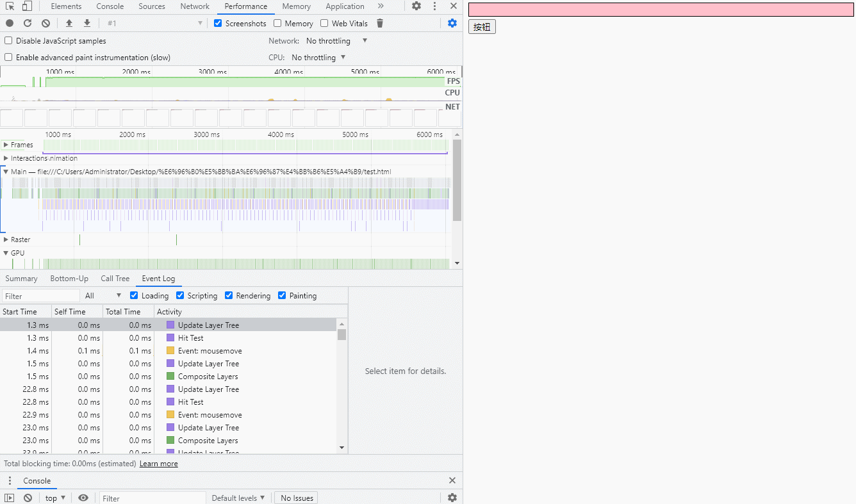Start recording with the Record button
Viewport: 856px width, 504px height.
click(x=10, y=23)
